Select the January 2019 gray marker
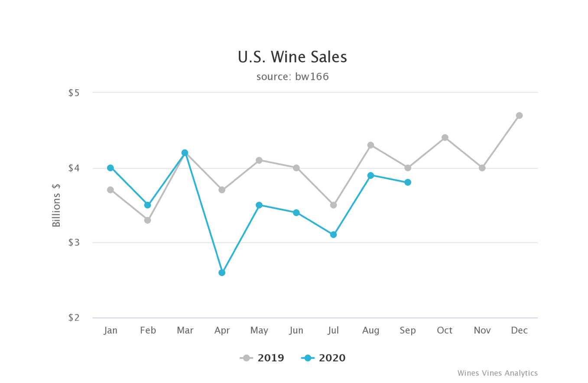The height and width of the screenshot is (383, 588). click(x=110, y=190)
